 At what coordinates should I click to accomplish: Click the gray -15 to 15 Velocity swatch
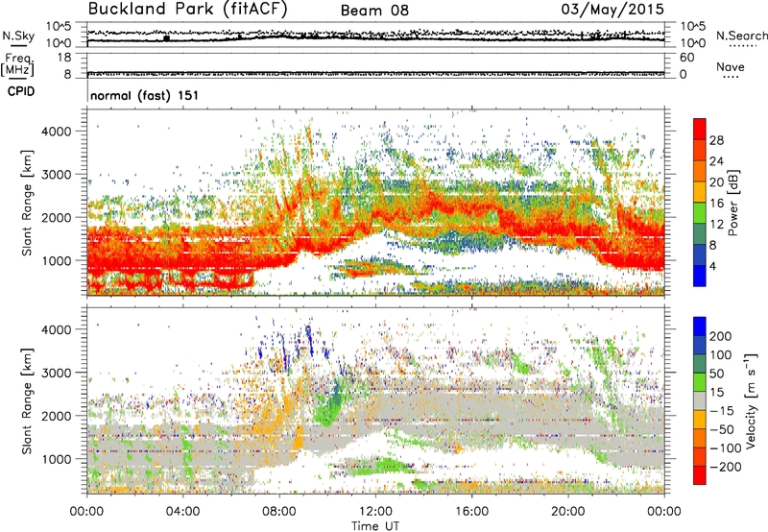700,400
